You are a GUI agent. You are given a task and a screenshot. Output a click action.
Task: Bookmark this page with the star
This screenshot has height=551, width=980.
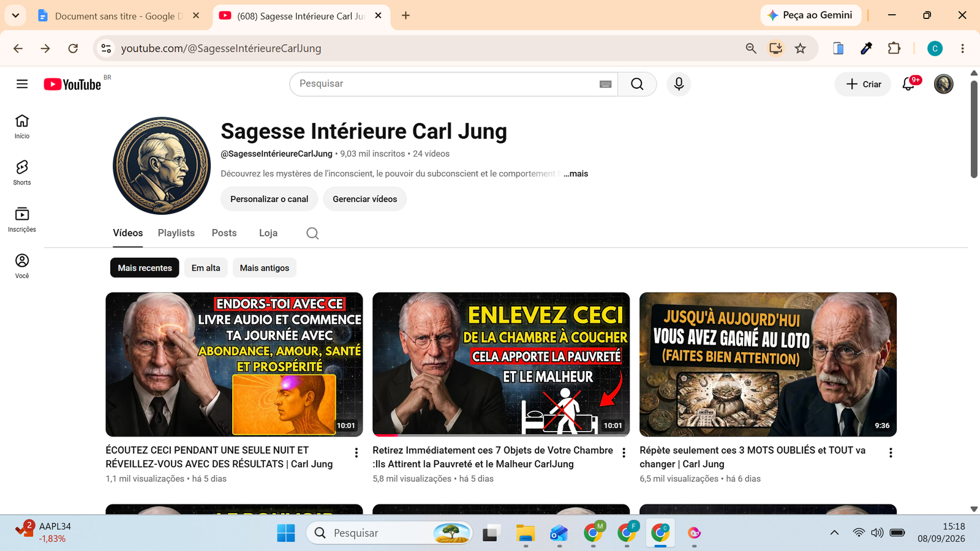pos(801,48)
